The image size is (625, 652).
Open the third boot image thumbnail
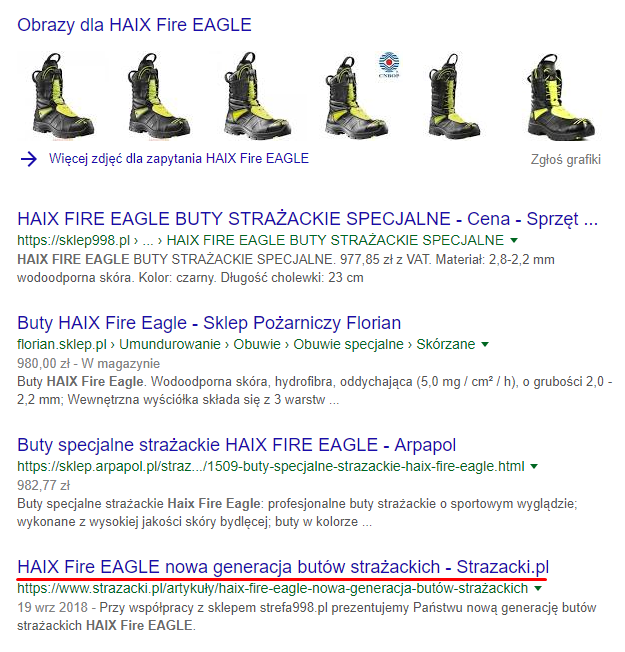257,95
